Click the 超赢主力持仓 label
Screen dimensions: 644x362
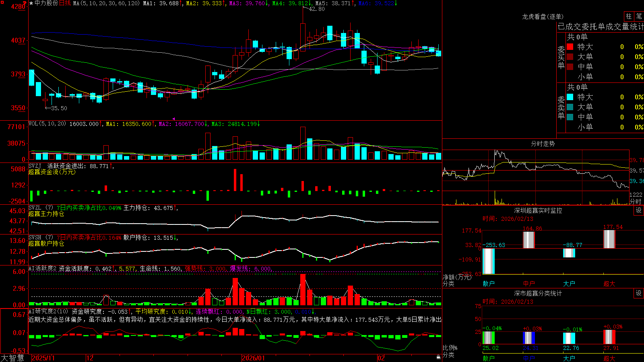pyautogui.click(x=46, y=214)
